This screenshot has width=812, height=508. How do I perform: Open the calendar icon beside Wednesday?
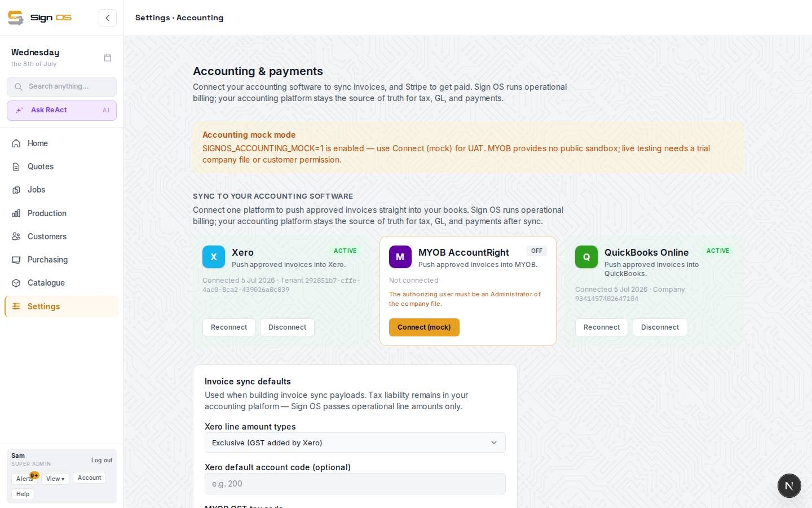108,58
